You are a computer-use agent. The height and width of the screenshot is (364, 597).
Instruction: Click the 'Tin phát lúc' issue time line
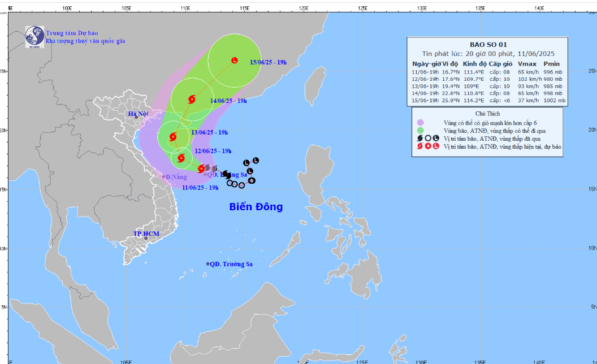[x=488, y=54]
